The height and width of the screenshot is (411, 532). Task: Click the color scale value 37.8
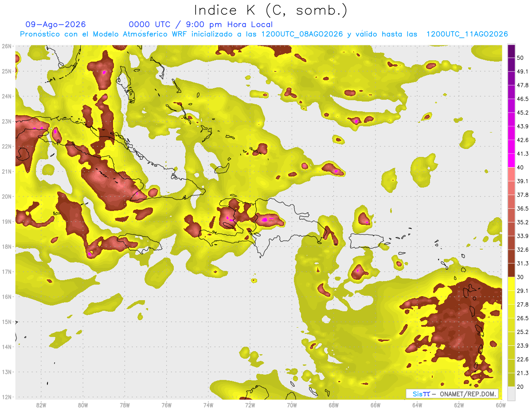[523, 195]
